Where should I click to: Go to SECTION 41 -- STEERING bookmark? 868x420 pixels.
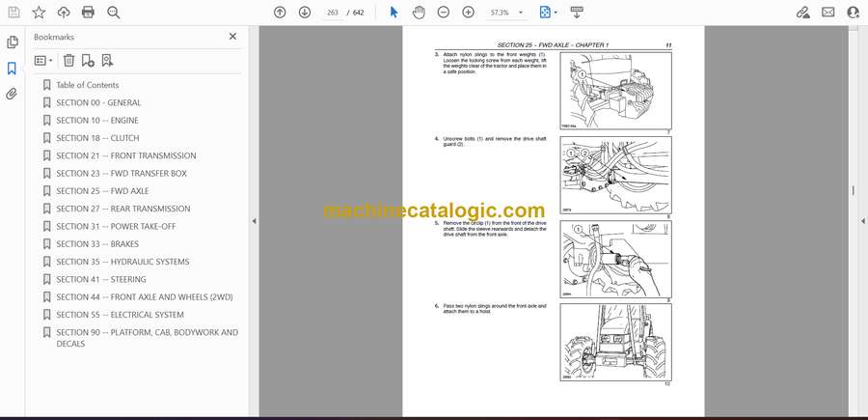point(101,279)
